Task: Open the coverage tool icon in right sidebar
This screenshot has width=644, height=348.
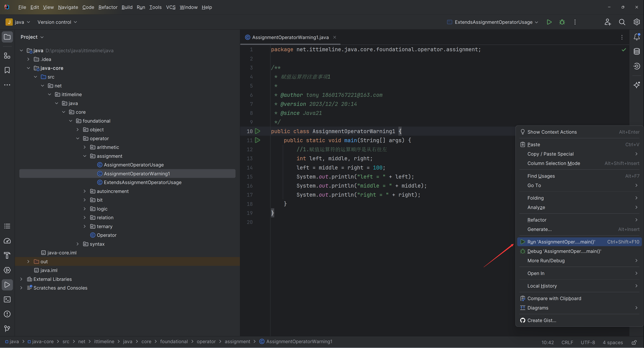Action: (x=636, y=66)
